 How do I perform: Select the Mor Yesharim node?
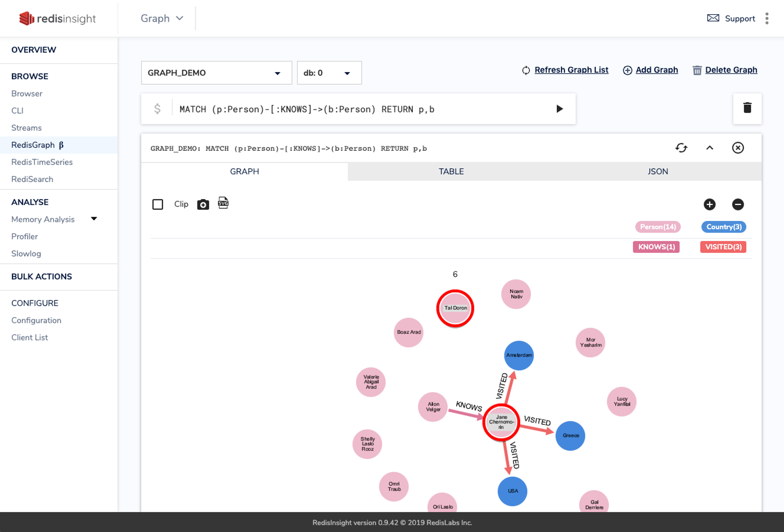click(590, 342)
